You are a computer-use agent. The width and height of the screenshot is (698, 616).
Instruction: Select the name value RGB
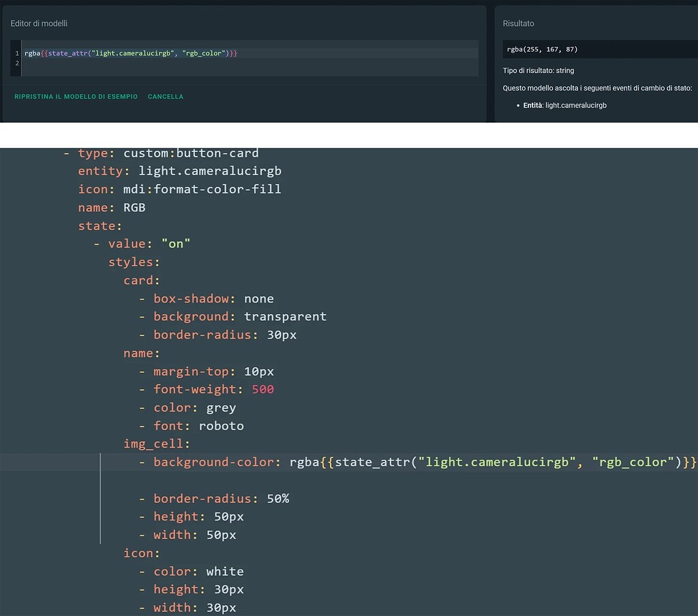click(134, 207)
